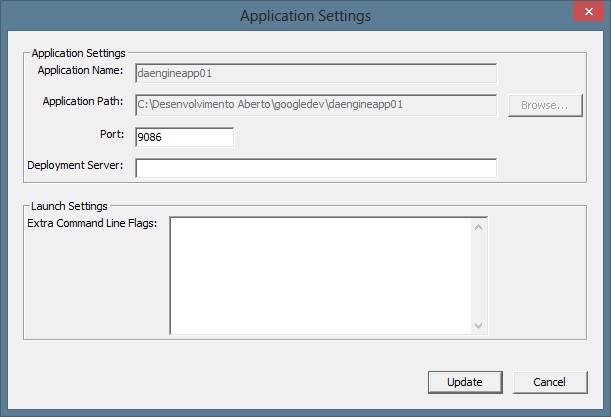Click the Application Settings window title bar
The width and height of the screenshot is (611, 417).
(x=305, y=16)
